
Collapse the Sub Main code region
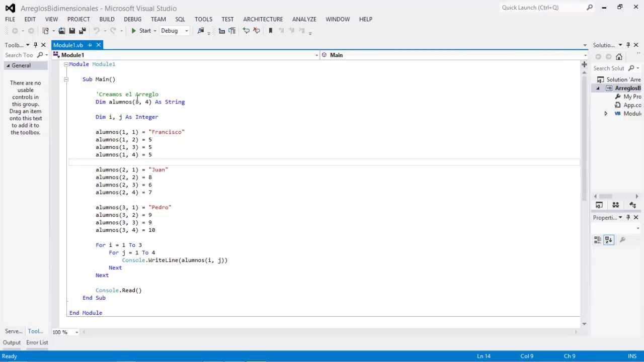(x=66, y=79)
